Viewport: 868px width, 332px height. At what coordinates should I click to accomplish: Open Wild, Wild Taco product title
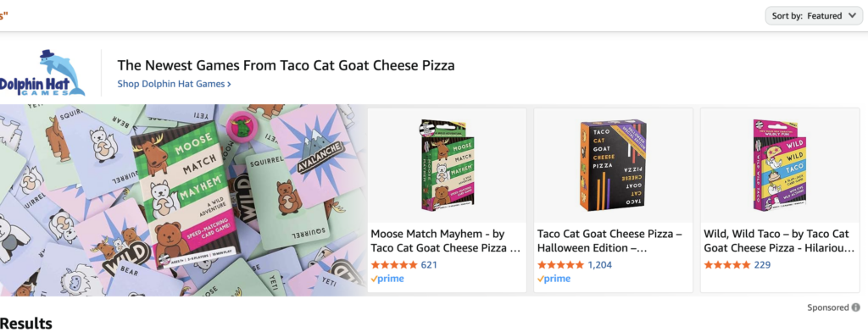coord(779,241)
